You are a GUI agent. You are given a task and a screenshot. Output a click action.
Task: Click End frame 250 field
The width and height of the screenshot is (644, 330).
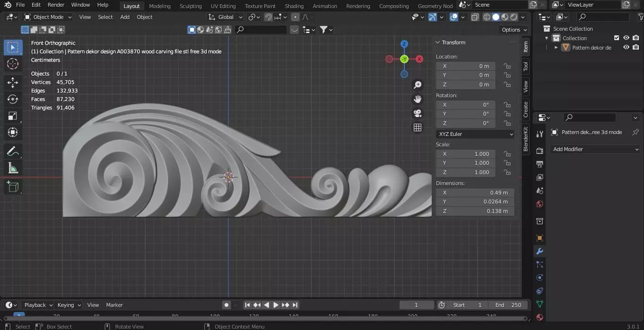(x=509, y=305)
